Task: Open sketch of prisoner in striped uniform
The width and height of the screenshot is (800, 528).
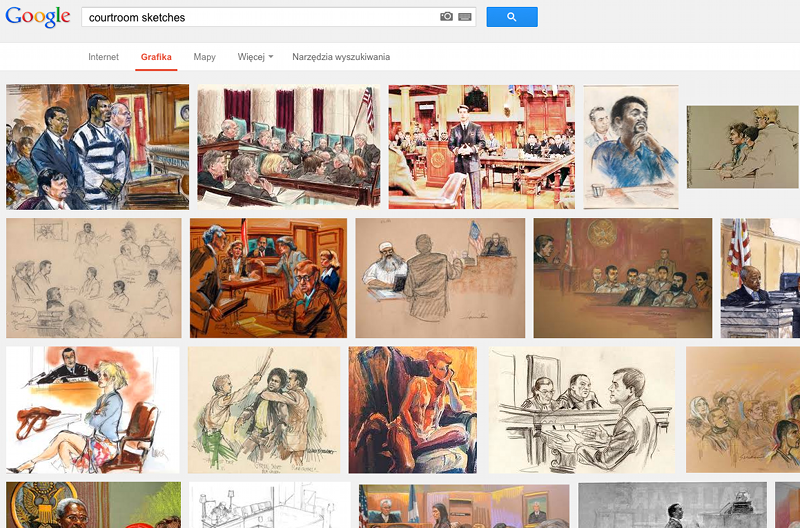Action: click(97, 146)
